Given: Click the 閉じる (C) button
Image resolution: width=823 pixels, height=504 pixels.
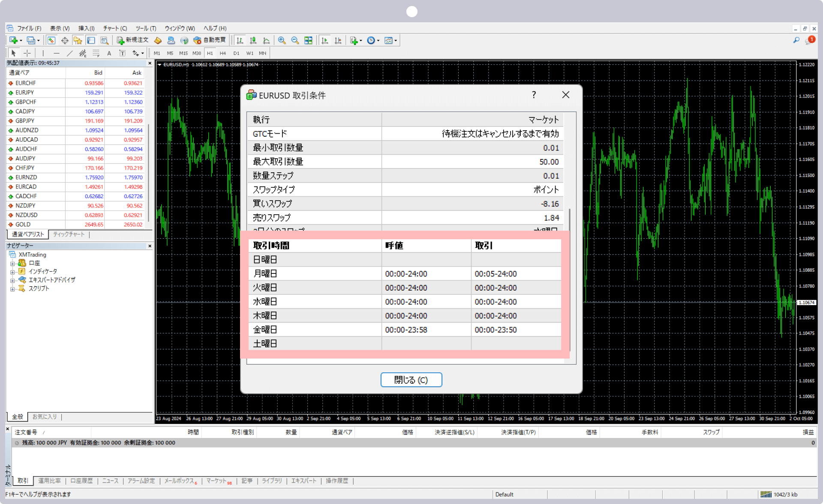Looking at the screenshot, I should (x=411, y=380).
